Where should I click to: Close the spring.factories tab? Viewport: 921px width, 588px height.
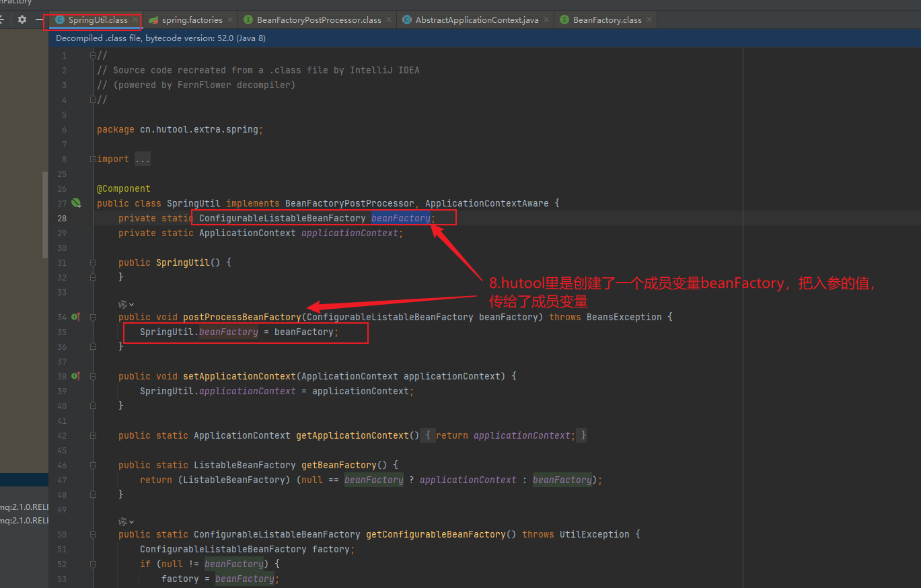click(x=230, y=20)
